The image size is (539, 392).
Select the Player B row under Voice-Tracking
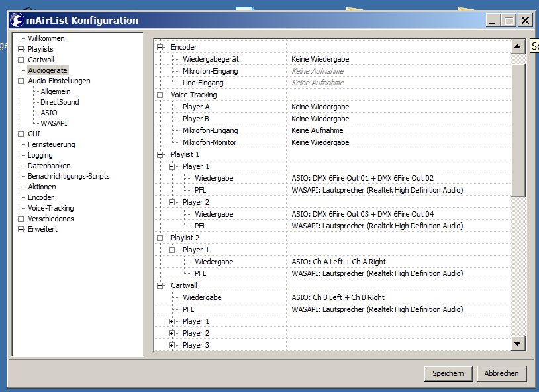pos(333,119)
